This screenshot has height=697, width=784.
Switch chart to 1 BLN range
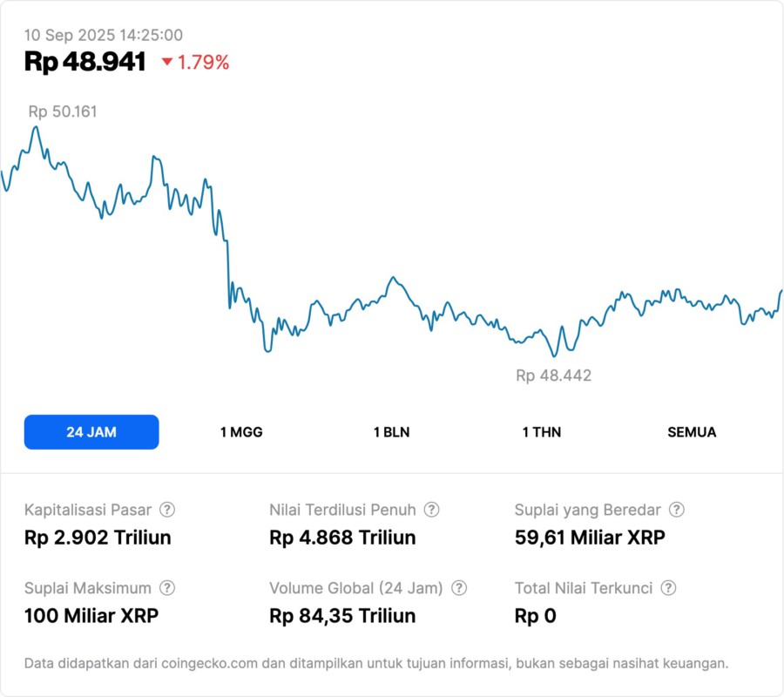pyautogui.click(x=391, y=432)
